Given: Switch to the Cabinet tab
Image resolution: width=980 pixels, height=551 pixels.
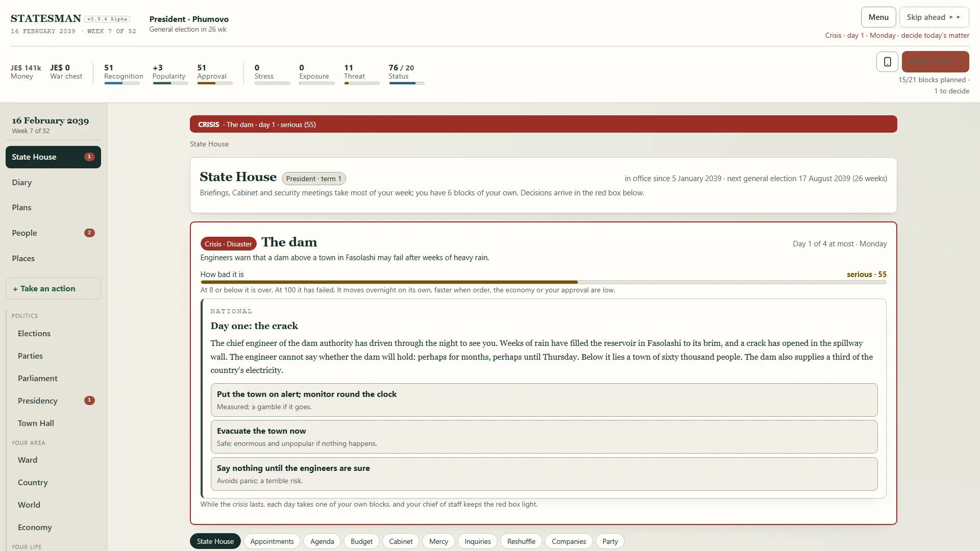Looking at the screenshot, I should (401, 541).
